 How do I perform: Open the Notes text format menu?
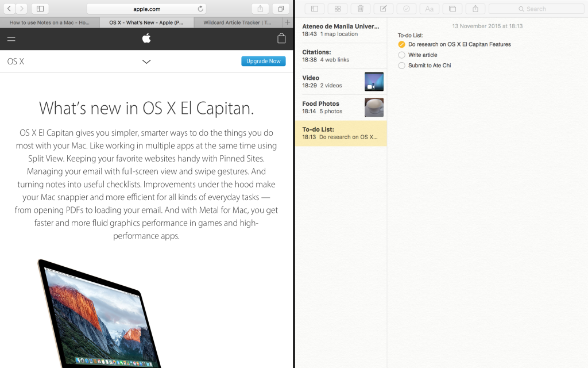click(430, 9)
